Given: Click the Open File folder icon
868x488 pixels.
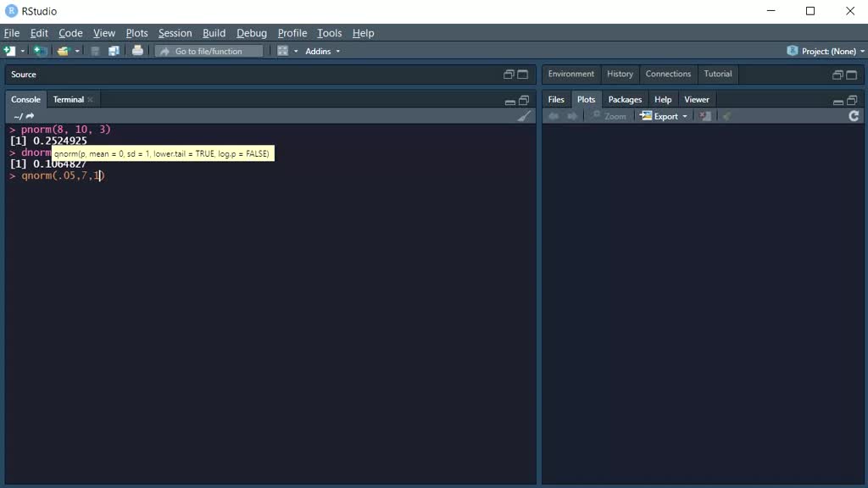Looking at the screenshot, I should pos(63,51).
